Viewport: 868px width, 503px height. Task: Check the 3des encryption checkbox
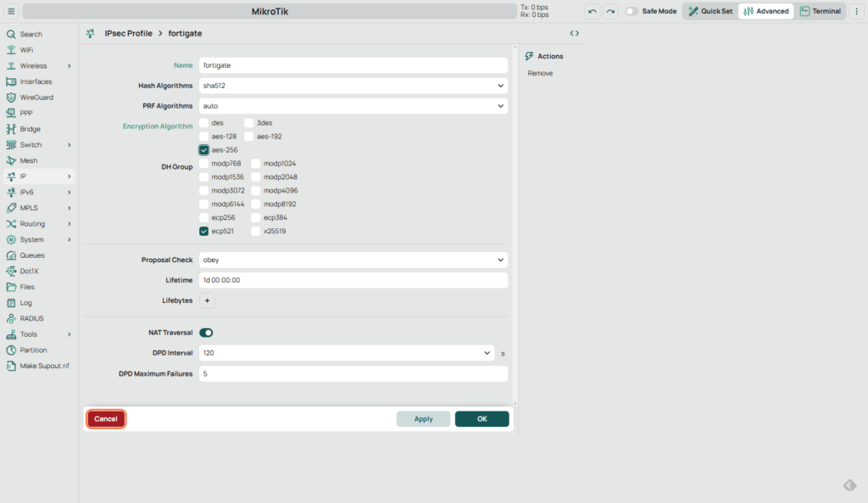[x=249, y=123]
